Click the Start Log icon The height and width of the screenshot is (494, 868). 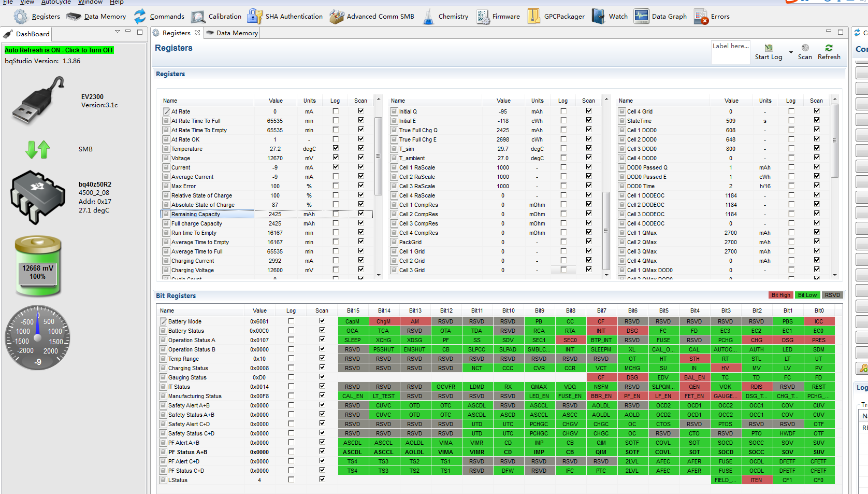(769, 48)
